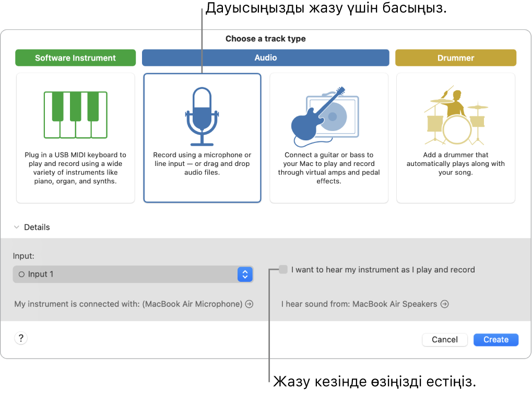This screenshot has width=532, height=393.
Task: Click the chevrons on the Input 1 selector
Action: (245, 274)
